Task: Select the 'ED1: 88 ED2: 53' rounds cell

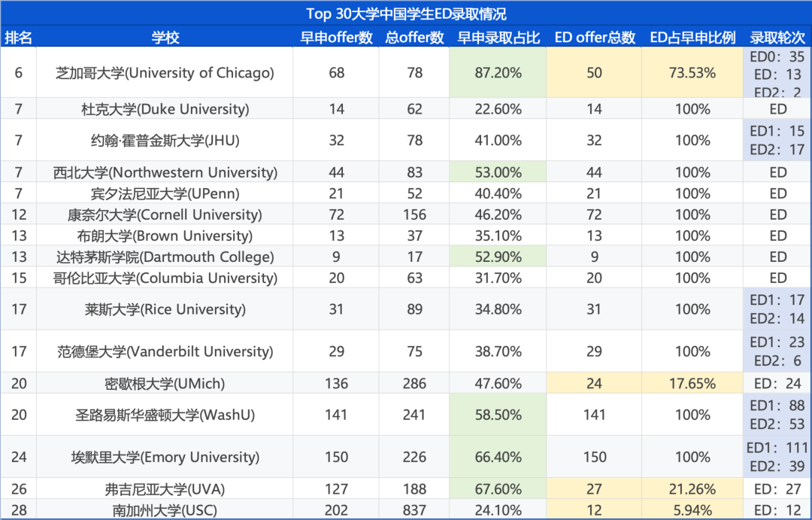Action: pos(777,415)
